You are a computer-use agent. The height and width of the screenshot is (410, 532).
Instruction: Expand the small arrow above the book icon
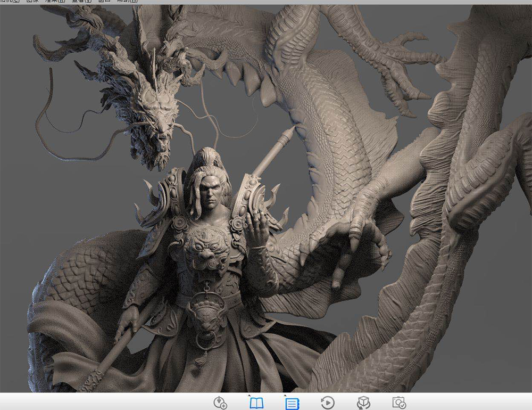click(x=249, y=396)
